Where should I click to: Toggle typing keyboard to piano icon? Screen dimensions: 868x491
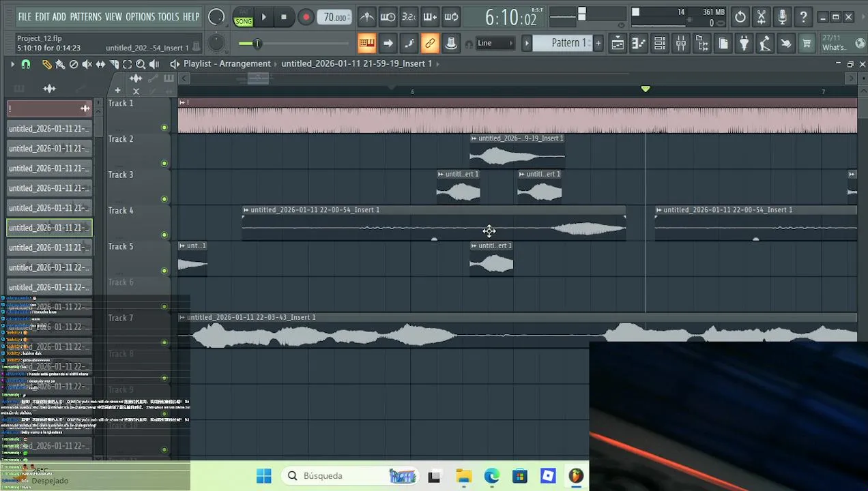click(x=366, y=44)
